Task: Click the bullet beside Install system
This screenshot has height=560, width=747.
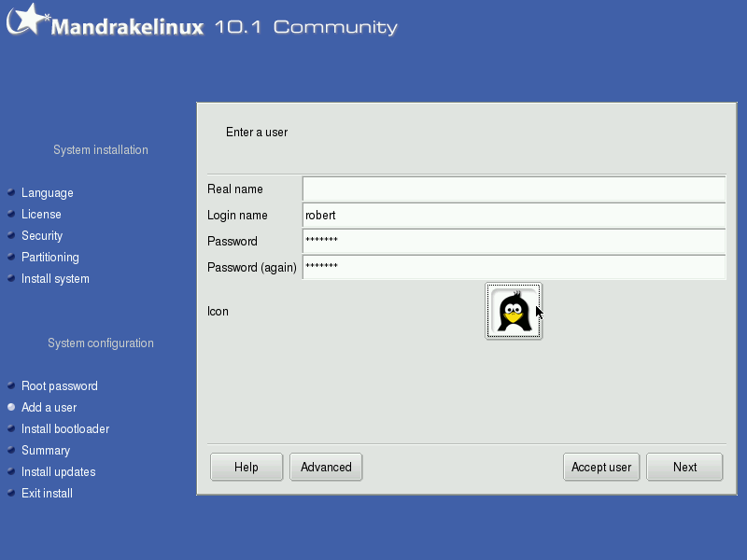Action: [x=11, y=278]
